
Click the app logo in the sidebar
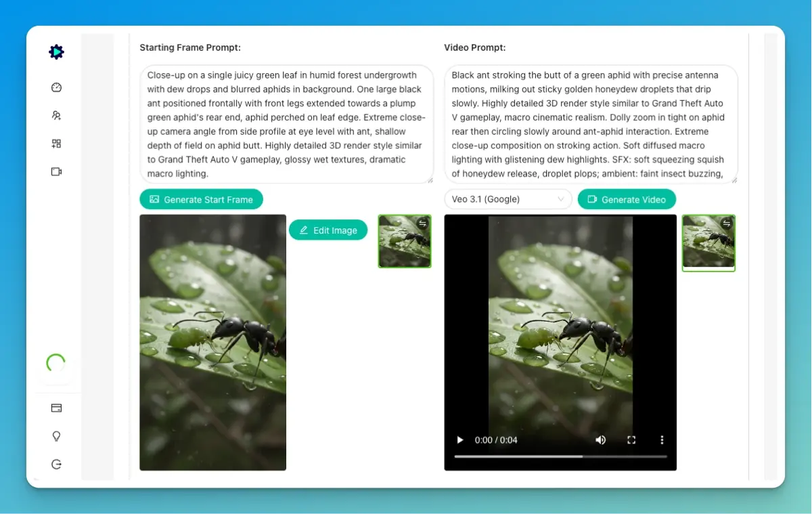pos(56,52)
